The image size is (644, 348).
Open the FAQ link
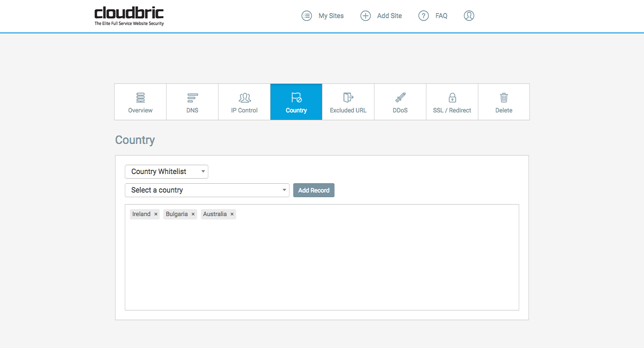pos(433,16)
